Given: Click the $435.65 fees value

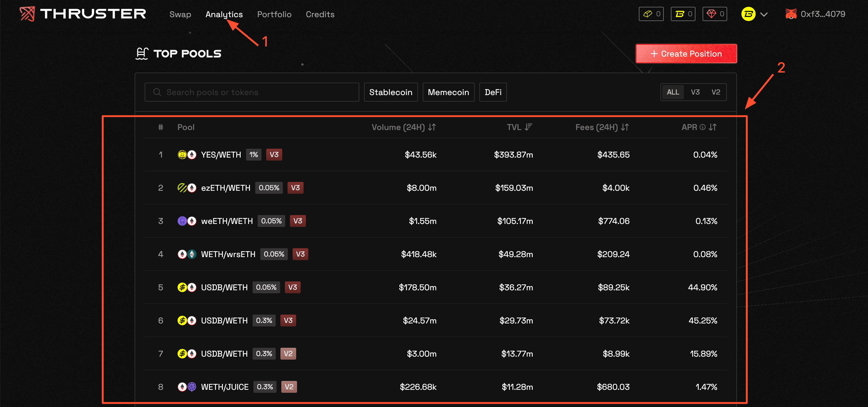Looking at the screenshot, I should [613, 155].
